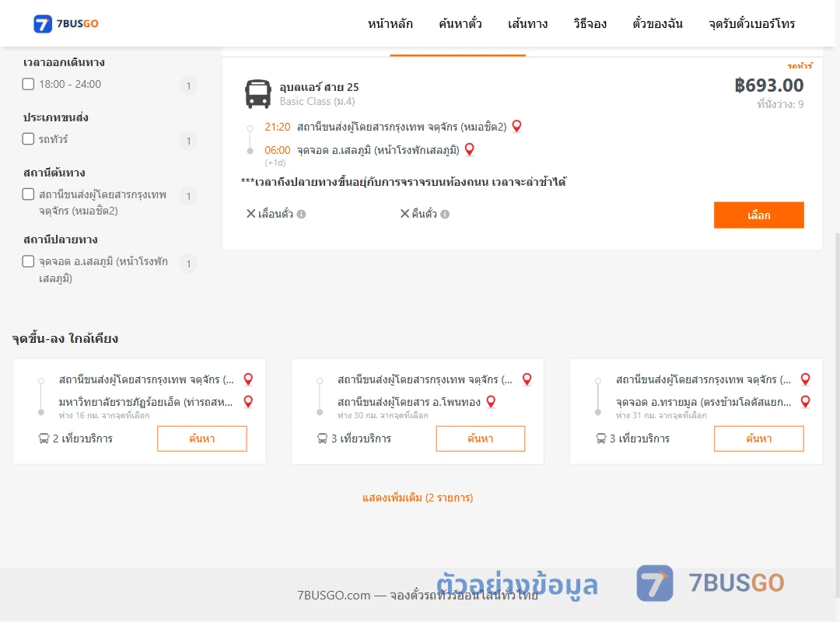The width and height of the screenshot is (840, 622).
Task: Open map pin for departure station หมอชิต2
Action: click(516, 127)
